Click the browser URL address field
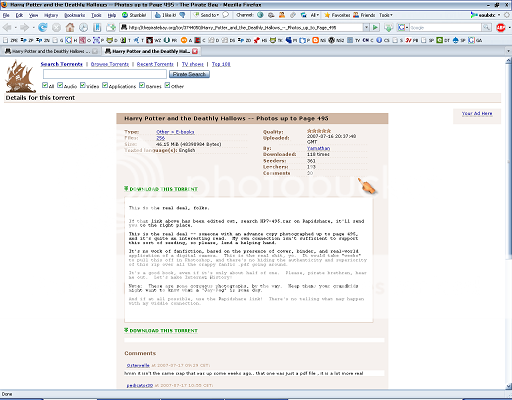512x400 pixels. pos(241,27)
